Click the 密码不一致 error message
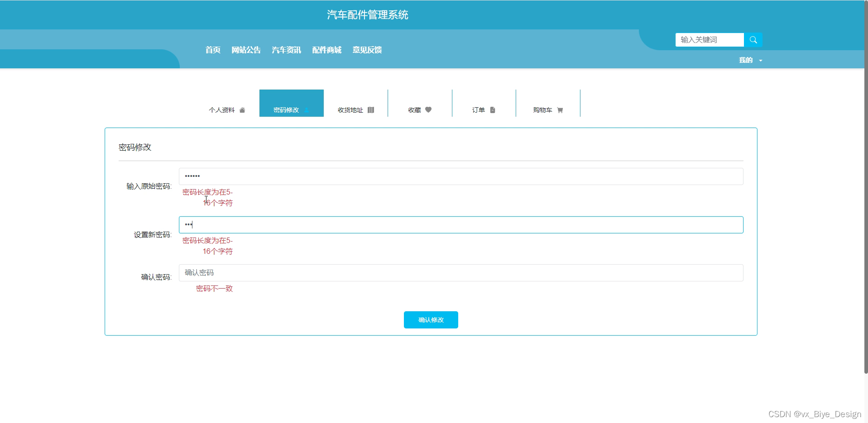 click(x=214, y=289)
